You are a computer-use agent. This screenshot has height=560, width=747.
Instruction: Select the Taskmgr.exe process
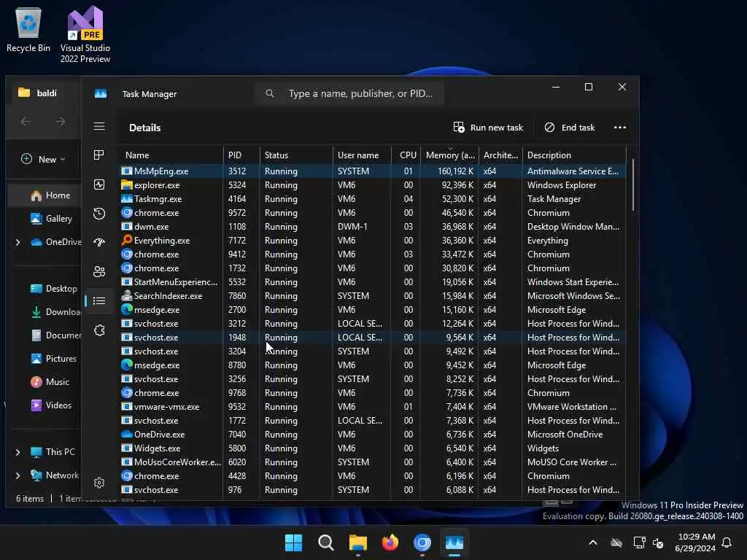click(372, 198)
